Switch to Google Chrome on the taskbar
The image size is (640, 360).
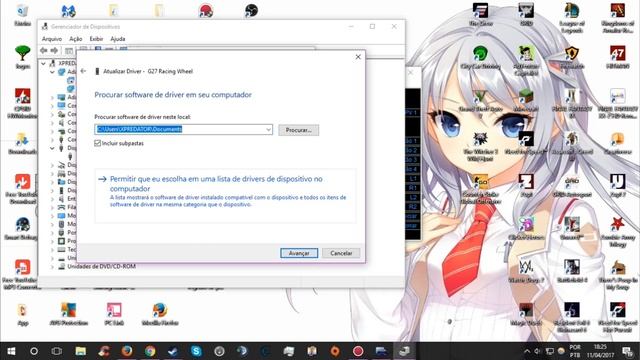[150, 351]
